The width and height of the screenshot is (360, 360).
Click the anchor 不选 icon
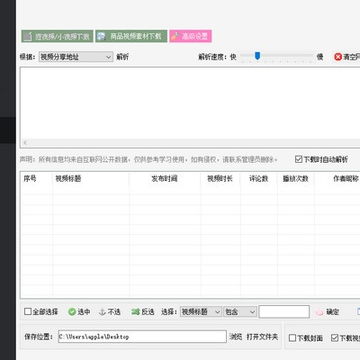click(x=102, y=312)
